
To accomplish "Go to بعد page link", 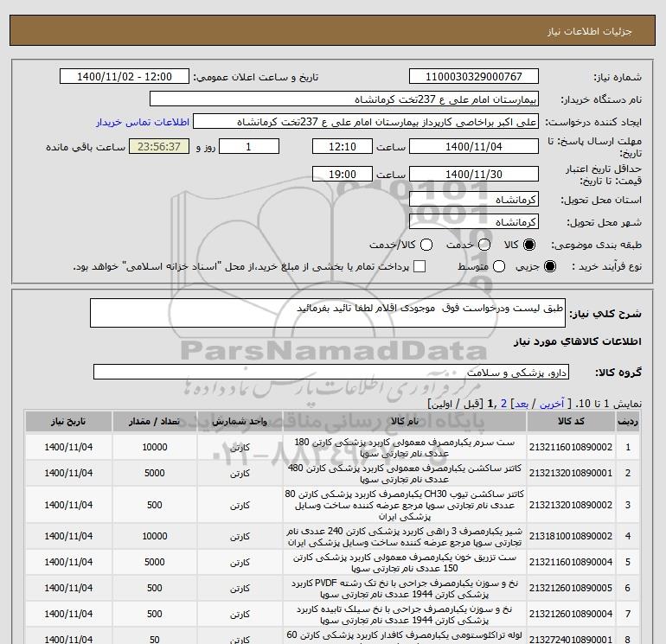I will point(522,404).
